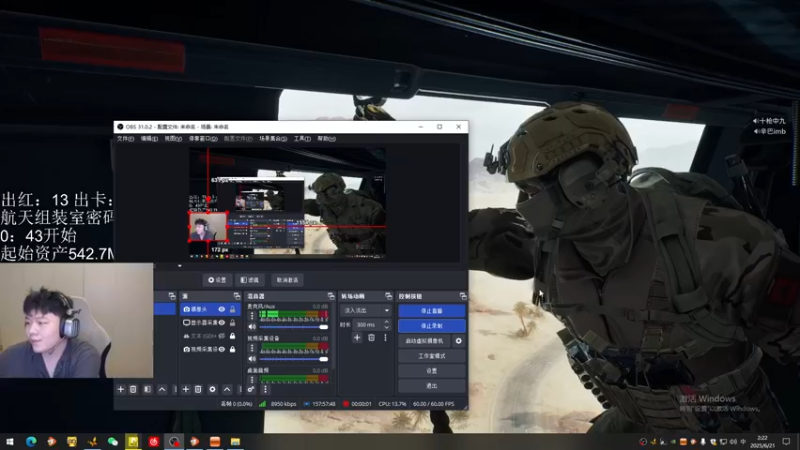
Task: Mute the 麦克风/Aux speaker icon
Action: point(252,327)
